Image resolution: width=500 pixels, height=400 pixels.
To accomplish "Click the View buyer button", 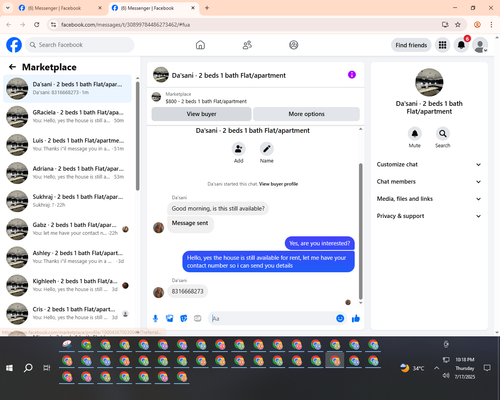I will click(x=201, y=114).
